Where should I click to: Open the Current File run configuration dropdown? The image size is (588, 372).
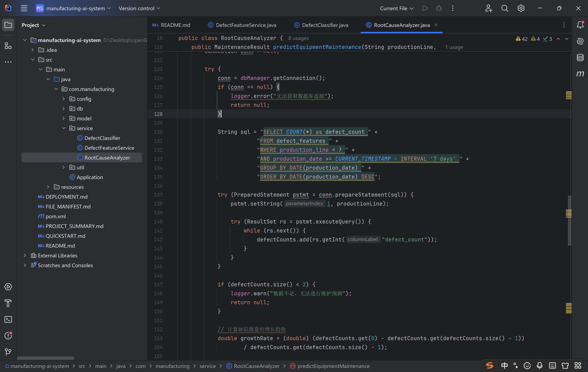(396, 8)
